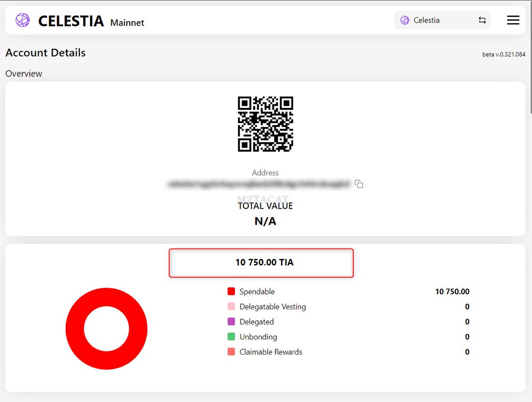Screen dimensions: 532x402
Task: Select the Delegatable Vesting legend label
Action: pyautogui.click(x=273, y=307)
